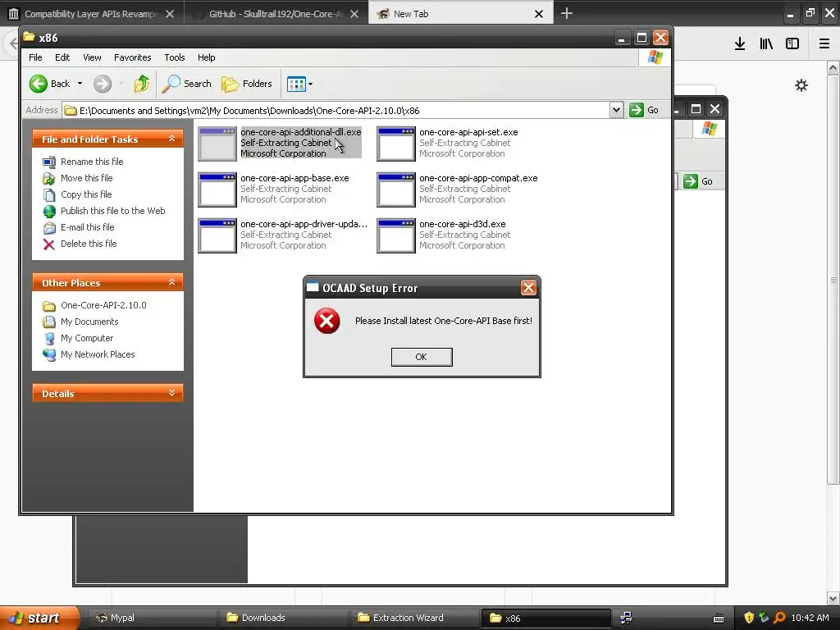This screenshot has height=630, width=840.
Task: Switch to Compatibility Layer APIs browser tab
Action: coord(91,14)
